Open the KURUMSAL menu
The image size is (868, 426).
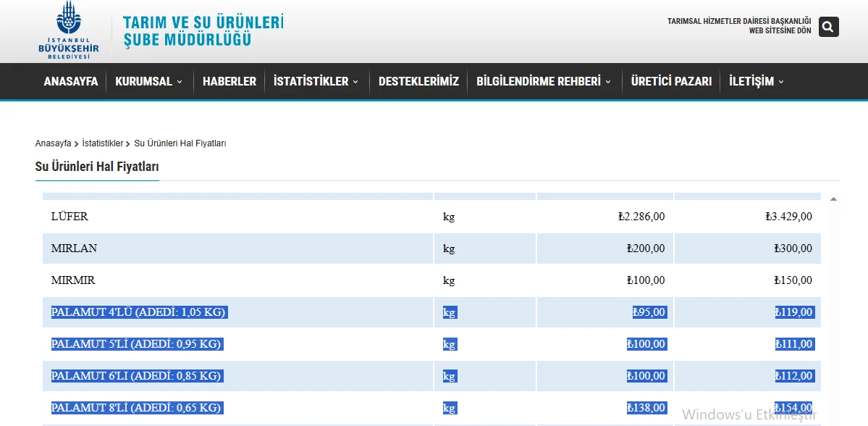144,81
